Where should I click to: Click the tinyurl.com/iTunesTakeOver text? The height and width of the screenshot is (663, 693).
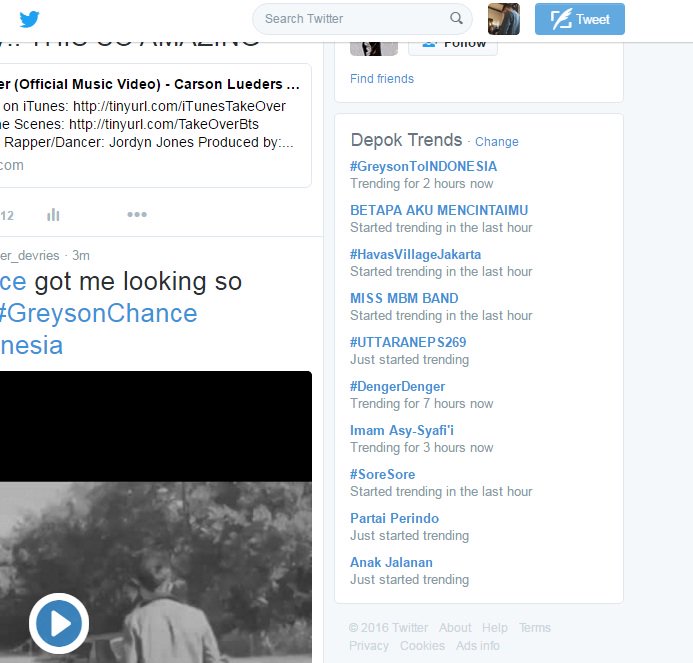tap(179, 106)
